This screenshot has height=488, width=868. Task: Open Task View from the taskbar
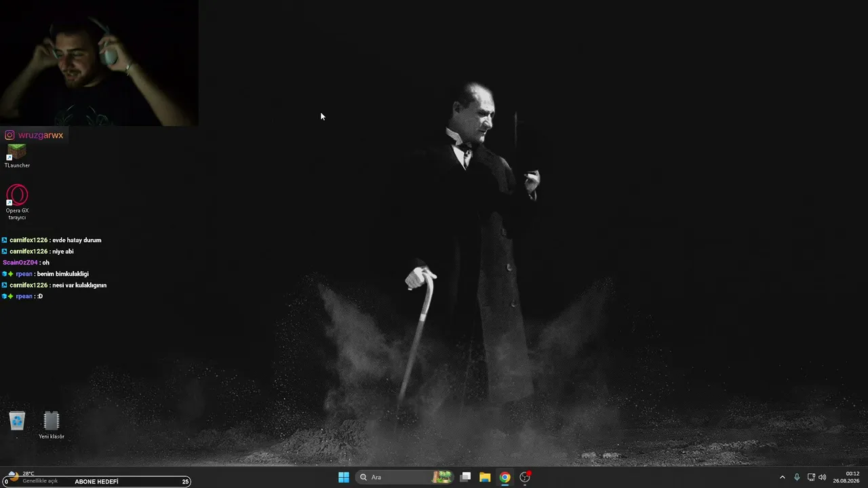[x=465, y=477]
